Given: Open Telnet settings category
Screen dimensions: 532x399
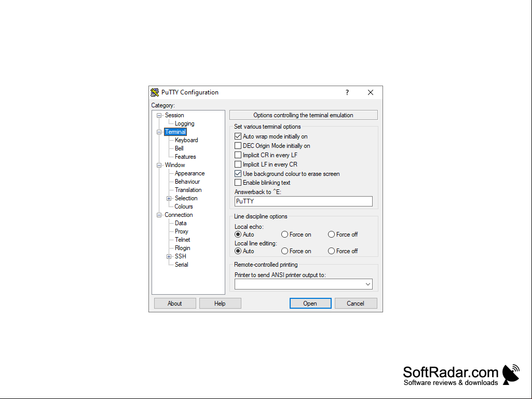Looking at the screenshot, I should 183,240.
